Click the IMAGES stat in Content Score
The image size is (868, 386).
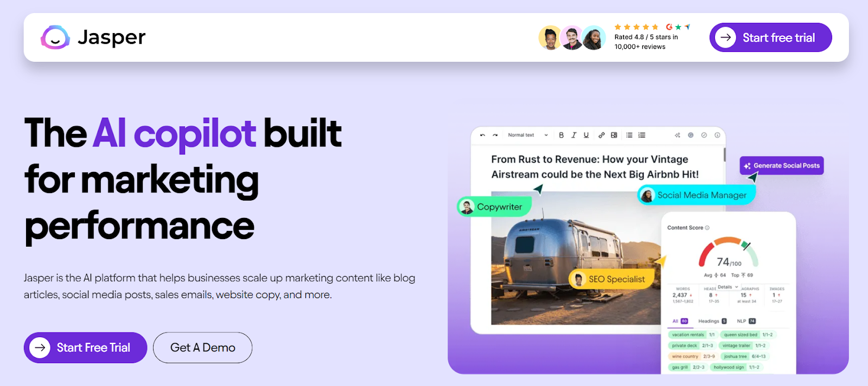coord(777,295)
